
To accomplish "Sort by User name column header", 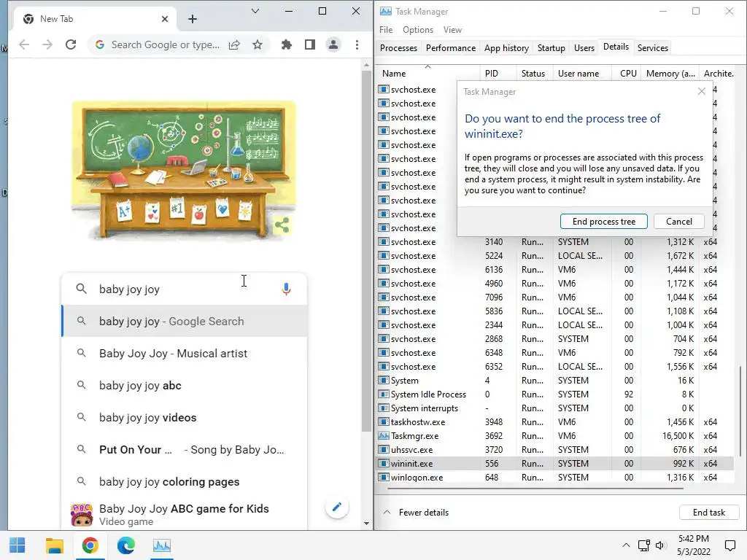I will pos(582,74).
